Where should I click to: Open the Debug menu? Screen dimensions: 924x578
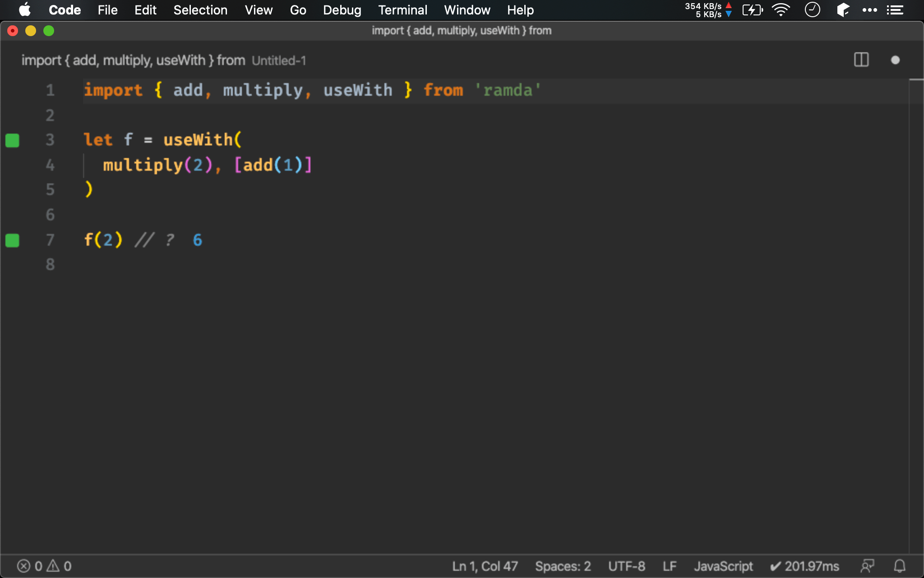pyautogui.click(x=342, y=10)
